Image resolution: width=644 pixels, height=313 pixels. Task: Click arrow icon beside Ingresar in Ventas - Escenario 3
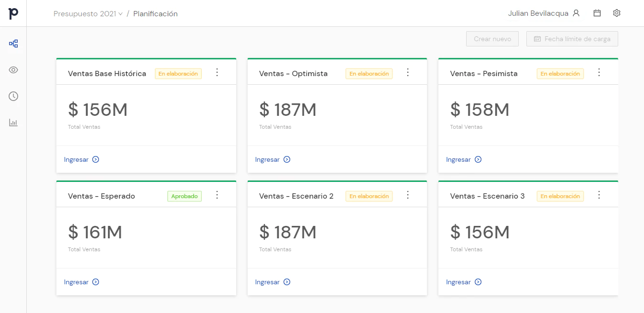(x=478, y=282)
